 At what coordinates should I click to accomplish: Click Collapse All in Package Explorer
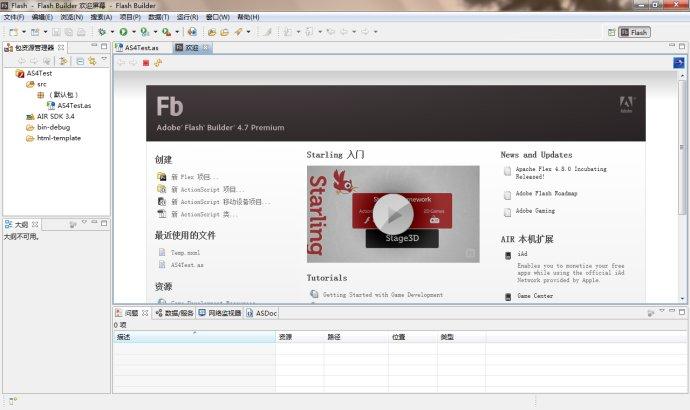[x=80, y=61]
